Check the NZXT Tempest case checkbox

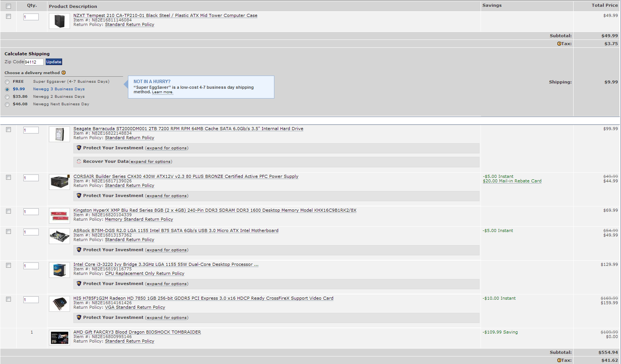[9, 17]
